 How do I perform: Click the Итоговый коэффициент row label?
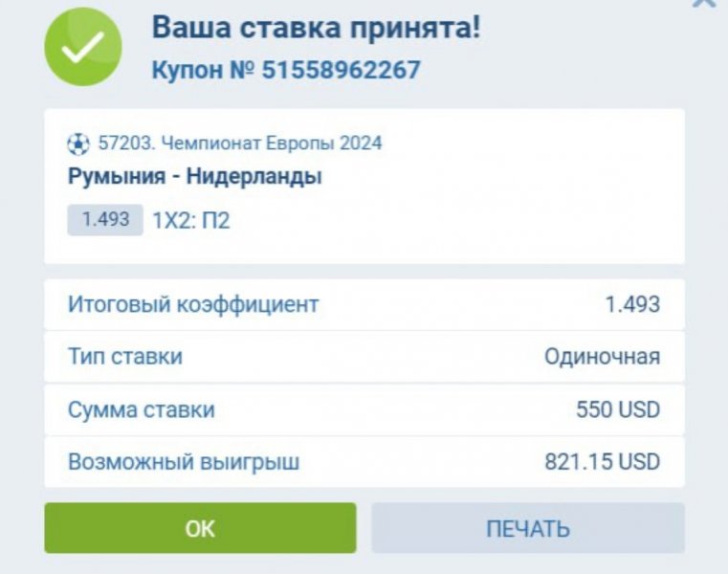click(x=193, y=305)
